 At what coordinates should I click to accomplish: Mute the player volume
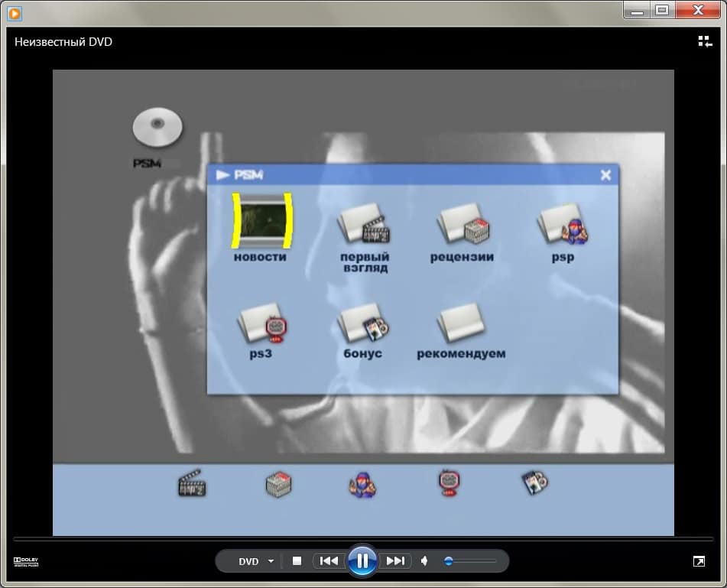[x=424, y=561]
